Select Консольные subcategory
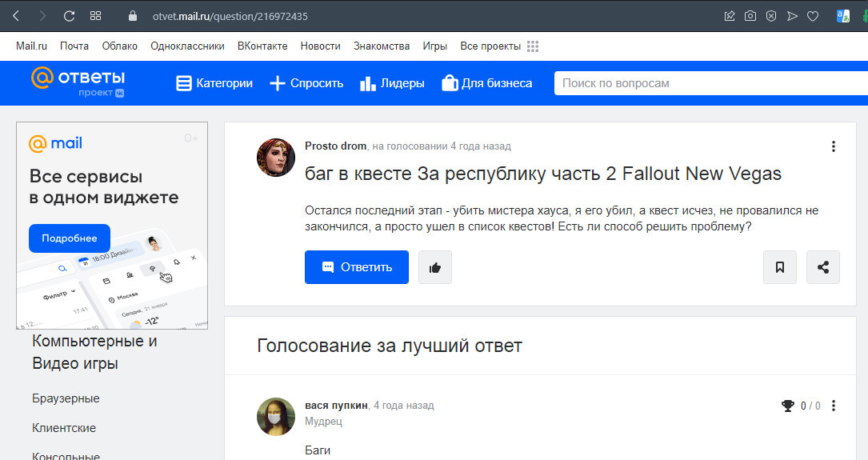868x460 pixels. 66,455
